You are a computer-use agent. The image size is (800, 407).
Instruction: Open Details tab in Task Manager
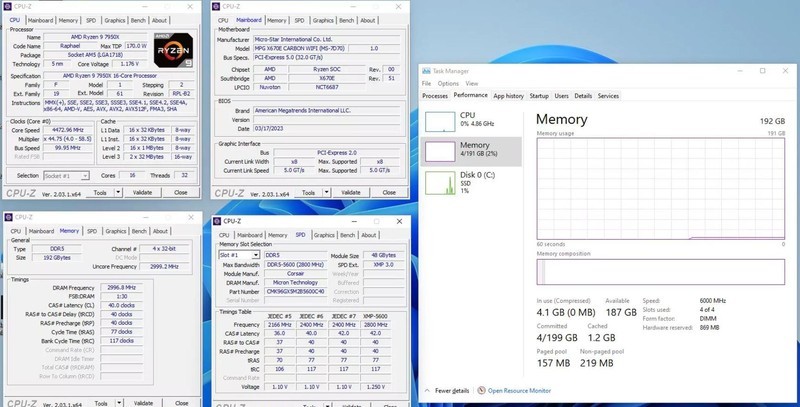click(x=583, y=96)
